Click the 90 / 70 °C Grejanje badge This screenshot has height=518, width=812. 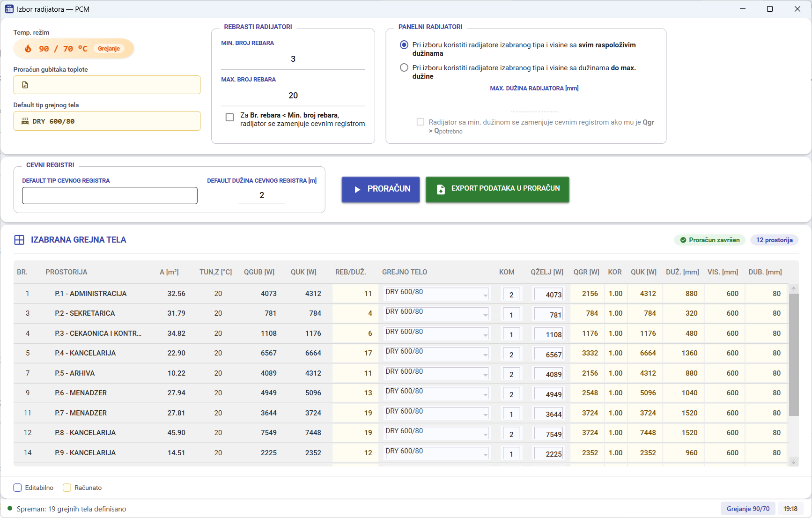(x=74, y=49)
